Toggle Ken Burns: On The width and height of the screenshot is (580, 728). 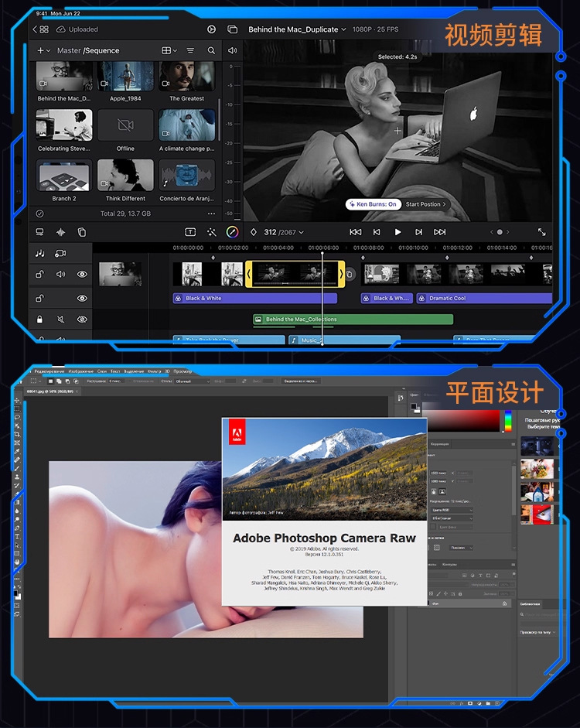373,204
